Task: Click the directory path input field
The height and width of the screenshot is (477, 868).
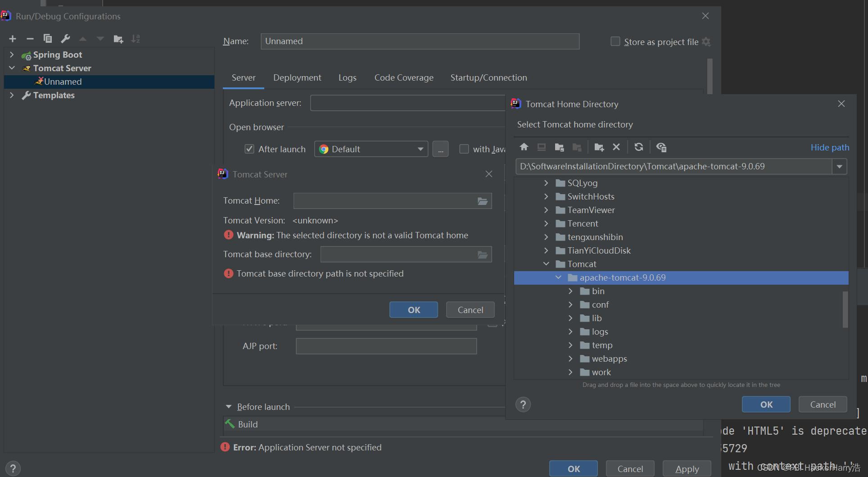Action: 674,167
